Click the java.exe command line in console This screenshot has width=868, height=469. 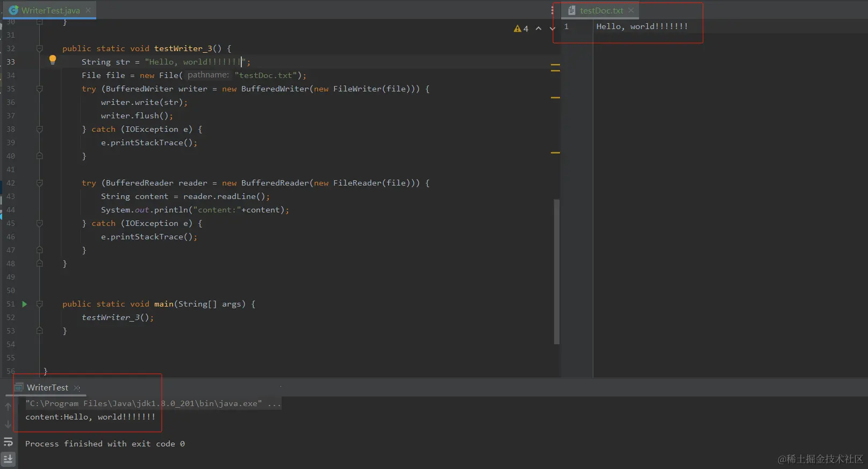click(153, 403)
